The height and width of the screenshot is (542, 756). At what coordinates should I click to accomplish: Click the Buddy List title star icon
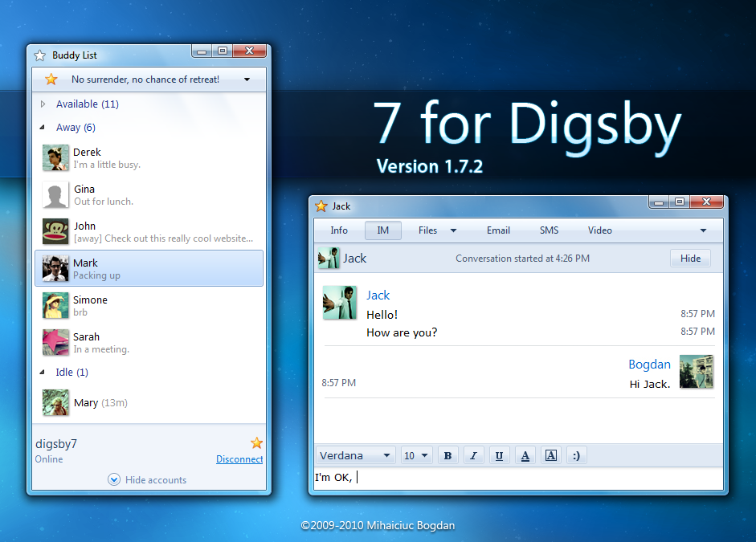point(40,56)
